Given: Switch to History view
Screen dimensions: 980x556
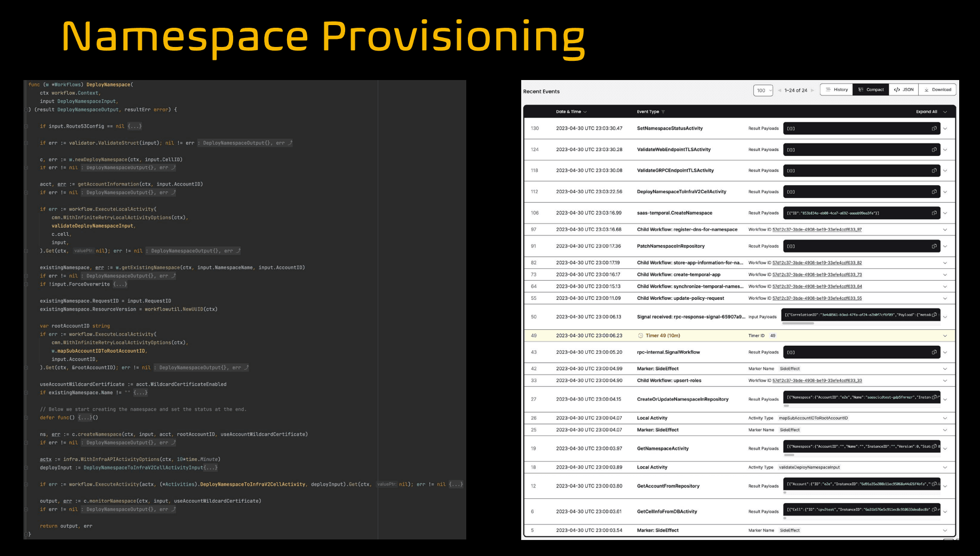Looking at the screenshot, I should 836,90.
